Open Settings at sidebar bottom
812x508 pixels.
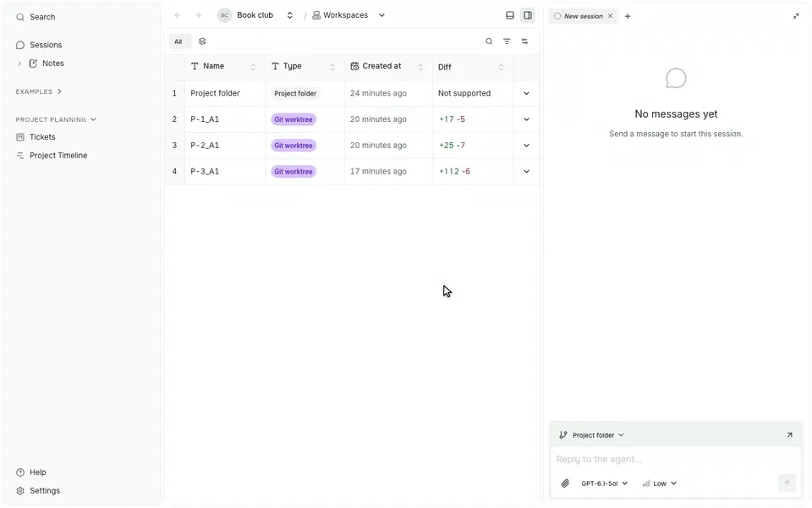pyautogui.click(x=45, y=491)
